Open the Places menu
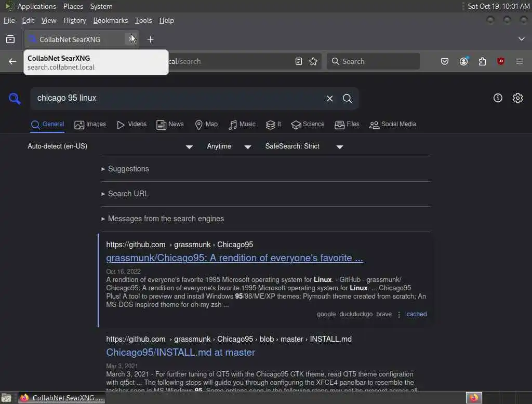Screen dimensions: 532x404 pyautogui.click(x=73, y=6)
